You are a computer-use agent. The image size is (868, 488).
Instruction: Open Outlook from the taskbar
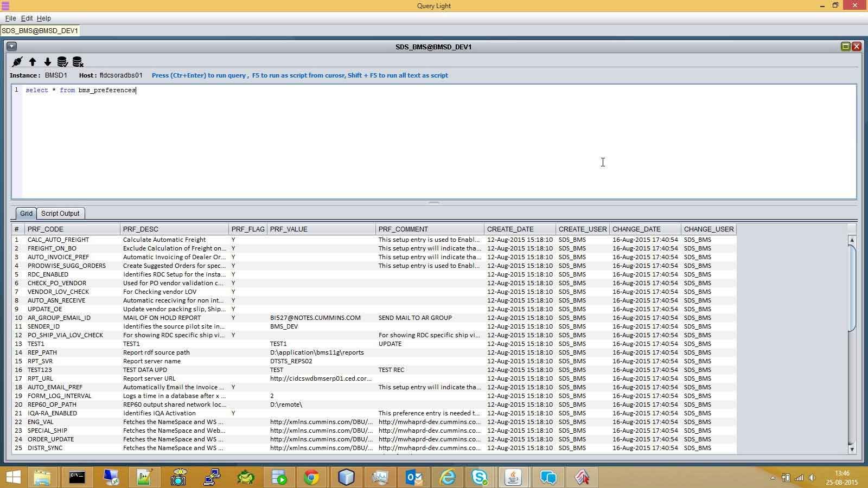(414, 477)
